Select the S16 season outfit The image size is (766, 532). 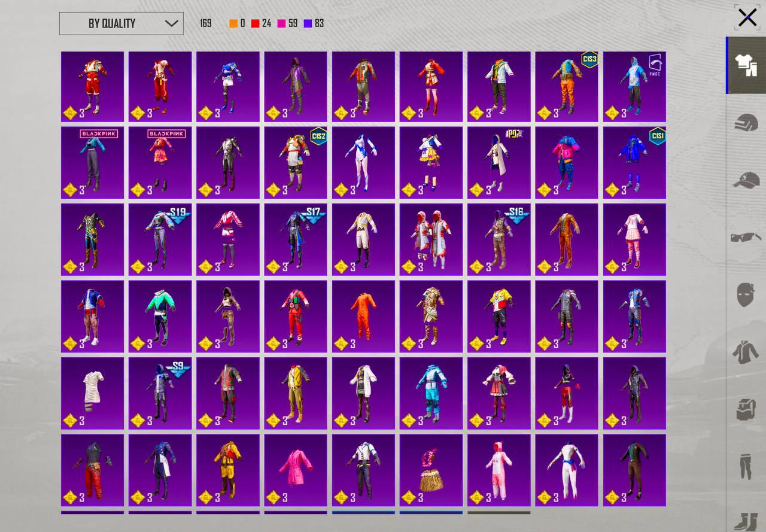click(x=499, y=239)
